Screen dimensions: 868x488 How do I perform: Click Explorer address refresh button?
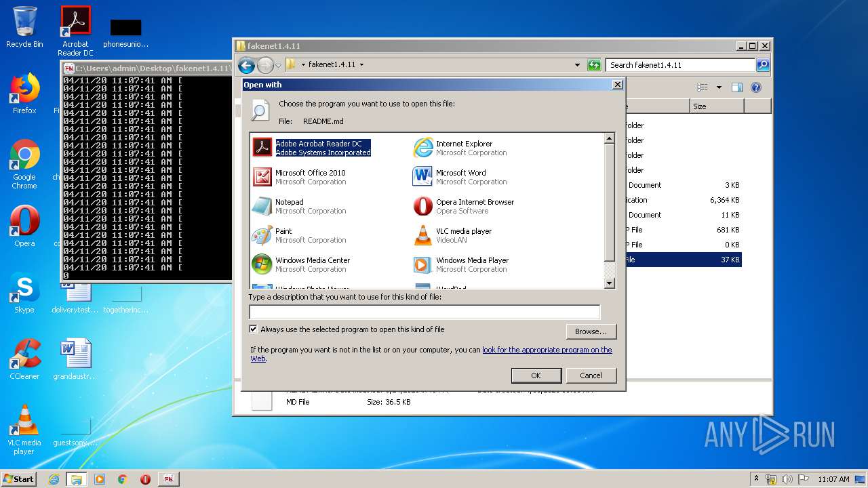[594, 65]
